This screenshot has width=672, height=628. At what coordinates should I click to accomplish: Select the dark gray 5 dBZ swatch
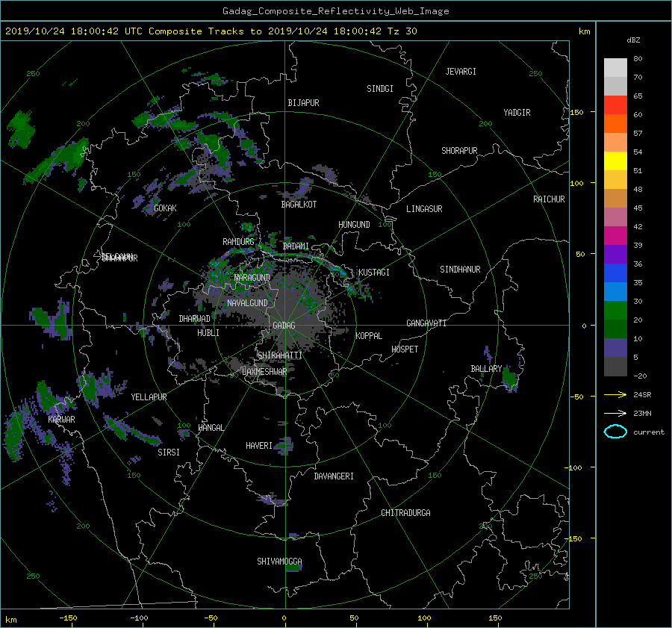[615, 366]
